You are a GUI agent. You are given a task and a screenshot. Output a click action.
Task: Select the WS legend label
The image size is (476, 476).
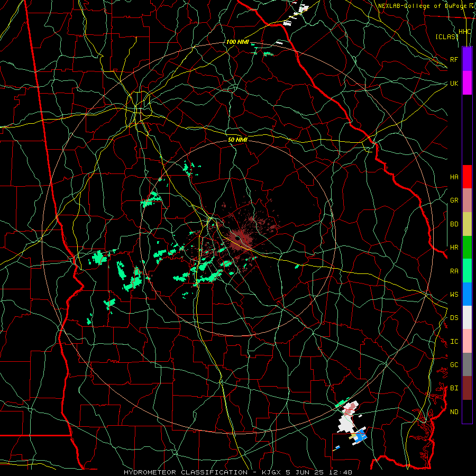coord(454,295)
